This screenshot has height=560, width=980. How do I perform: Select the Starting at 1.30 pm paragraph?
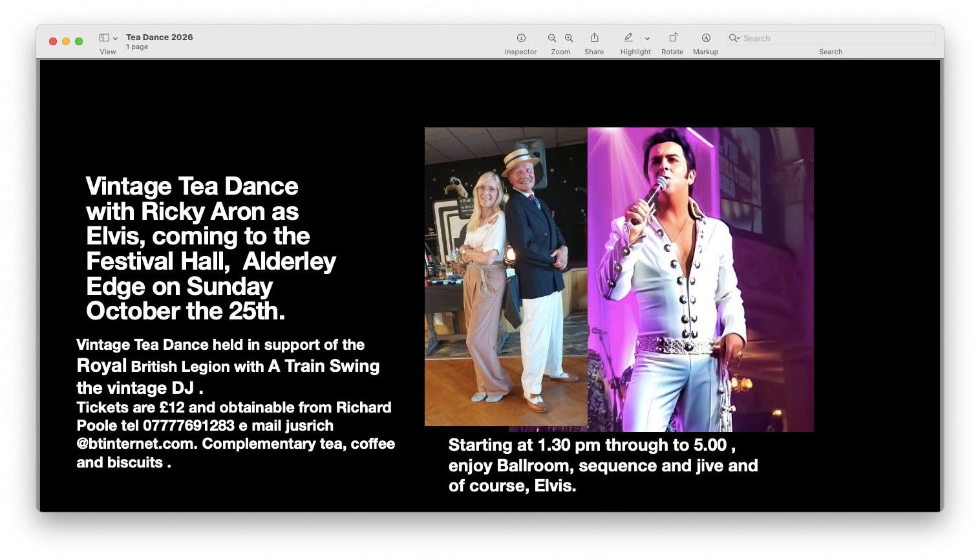point(603,465)
